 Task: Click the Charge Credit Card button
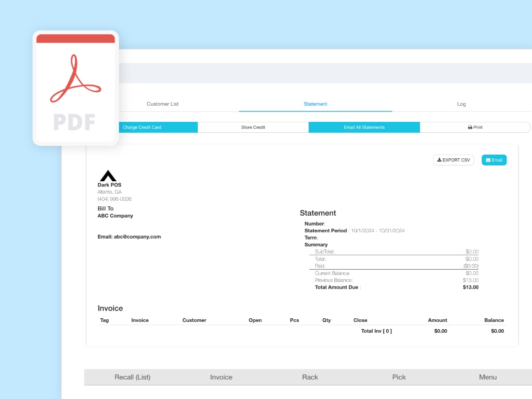coord(143,127)
